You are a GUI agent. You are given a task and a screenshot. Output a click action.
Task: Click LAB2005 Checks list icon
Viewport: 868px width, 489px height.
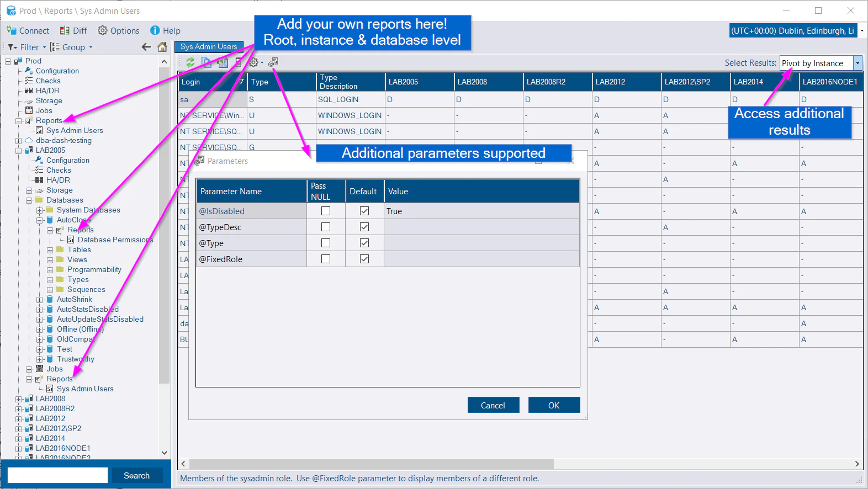(39, 170)
